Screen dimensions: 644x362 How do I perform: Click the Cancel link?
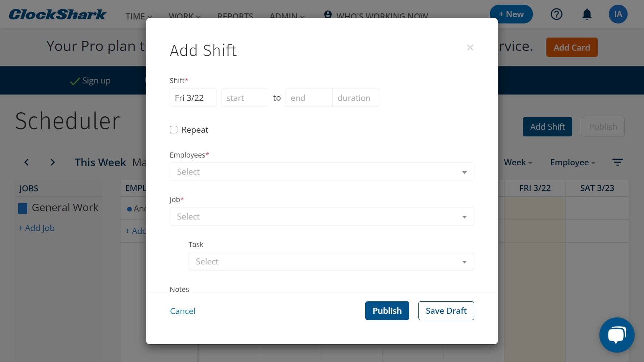(182, 311)
